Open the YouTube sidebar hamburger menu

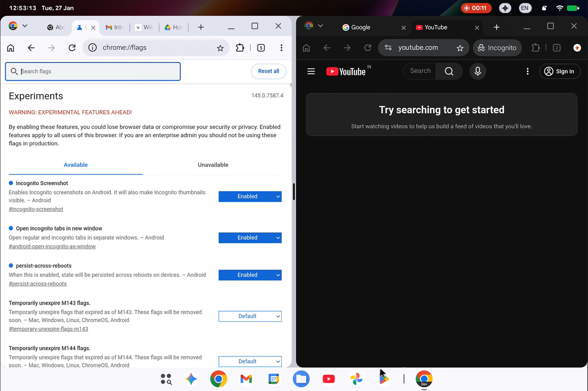[311, 71]
